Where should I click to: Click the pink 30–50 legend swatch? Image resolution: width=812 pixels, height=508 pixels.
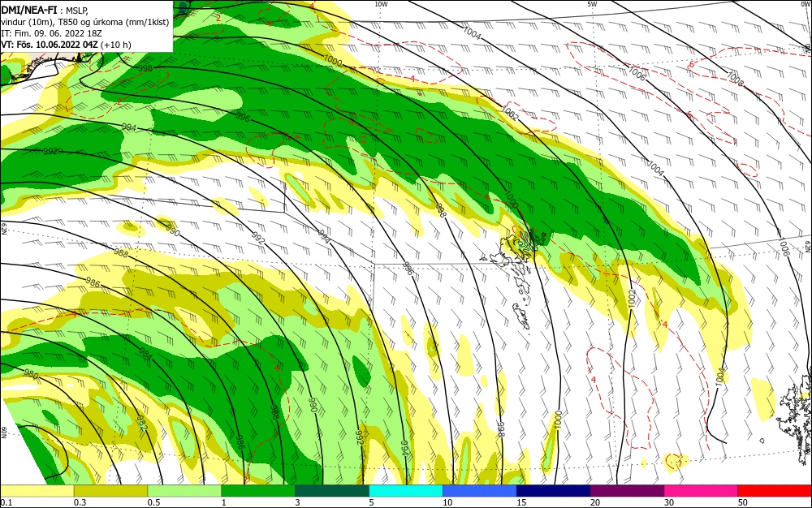tap(702, 491)
